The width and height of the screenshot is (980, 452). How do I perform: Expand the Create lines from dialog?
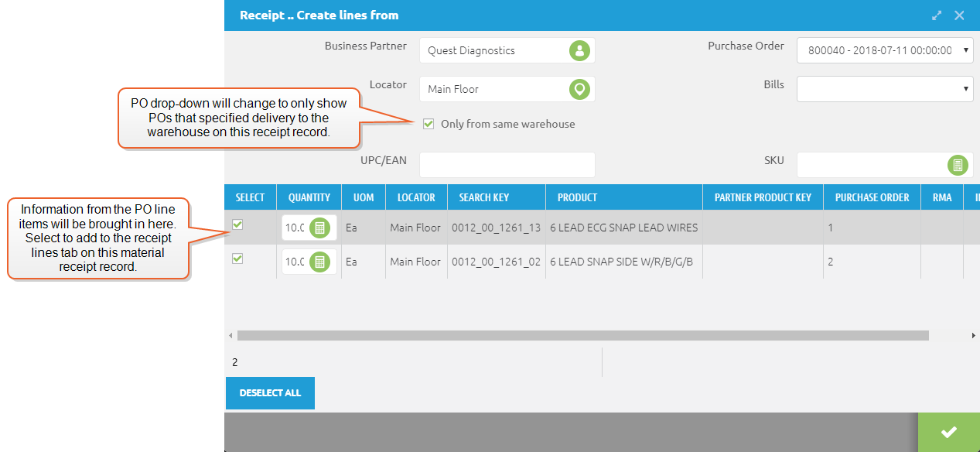tap(937, 15)
